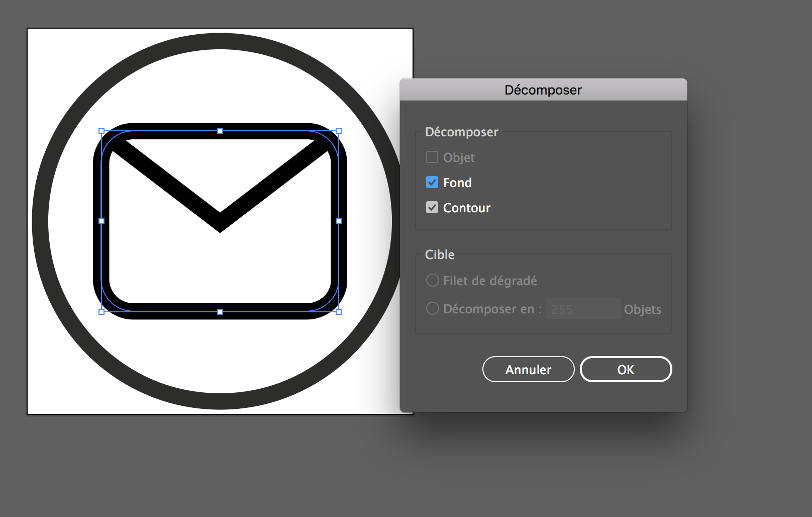This screenshot has width=812, height=517.
Task: Click the Objets label next to the field
Action: [x=643, y=309]
